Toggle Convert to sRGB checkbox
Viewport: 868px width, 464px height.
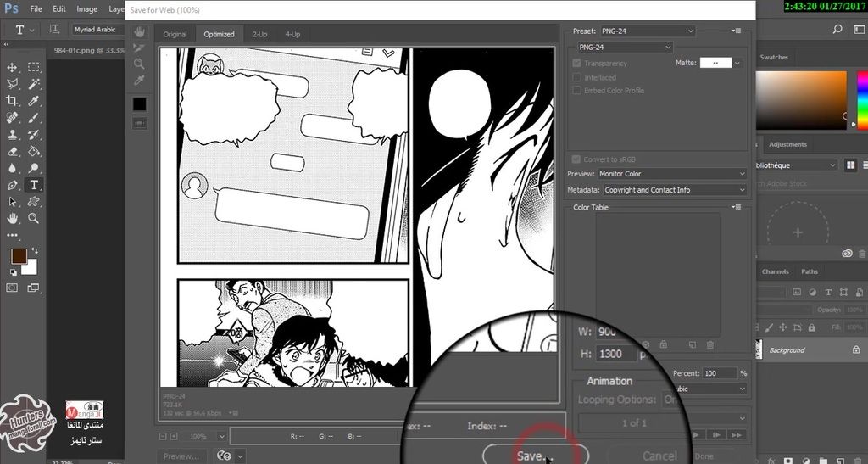576,159
